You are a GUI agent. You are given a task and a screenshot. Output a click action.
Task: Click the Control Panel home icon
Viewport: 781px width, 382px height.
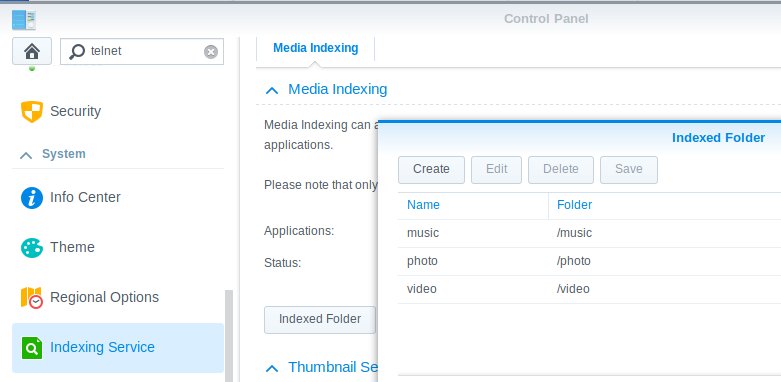coord(32,51)
